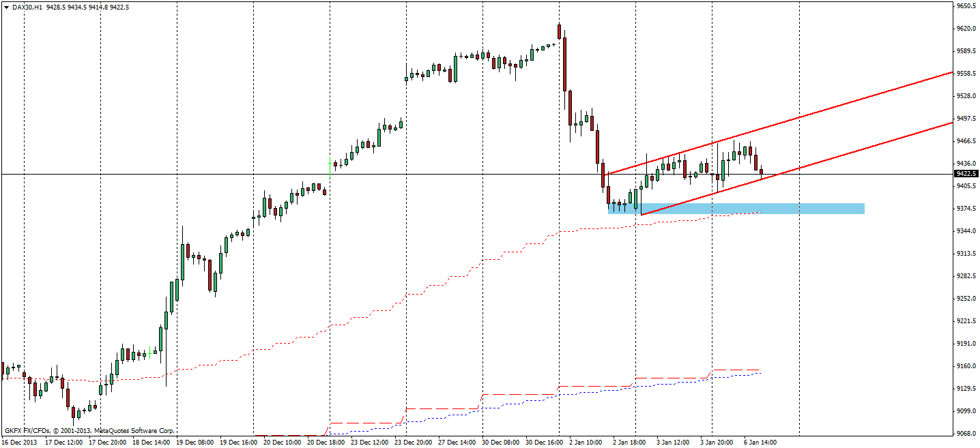Viewport: 980px width, 448px height.
Task: Click the 6 Jan 14:00 time axis label
Action: tap(762, 442)
